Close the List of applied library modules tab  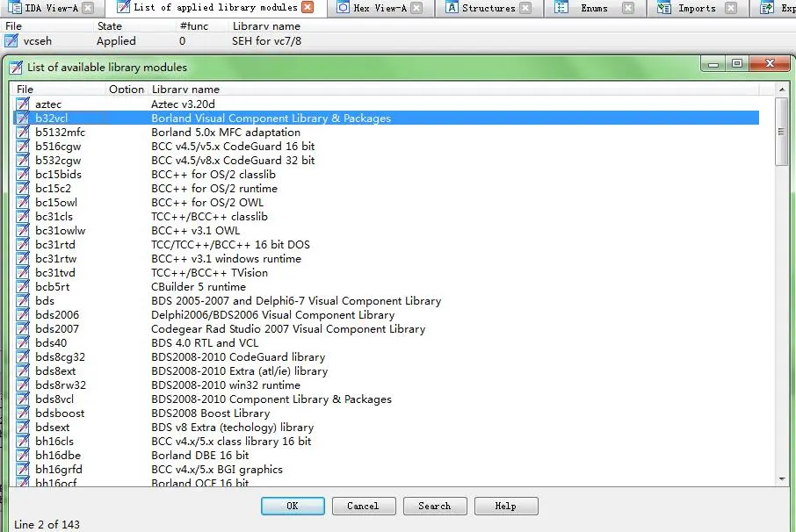click(308, 7)
